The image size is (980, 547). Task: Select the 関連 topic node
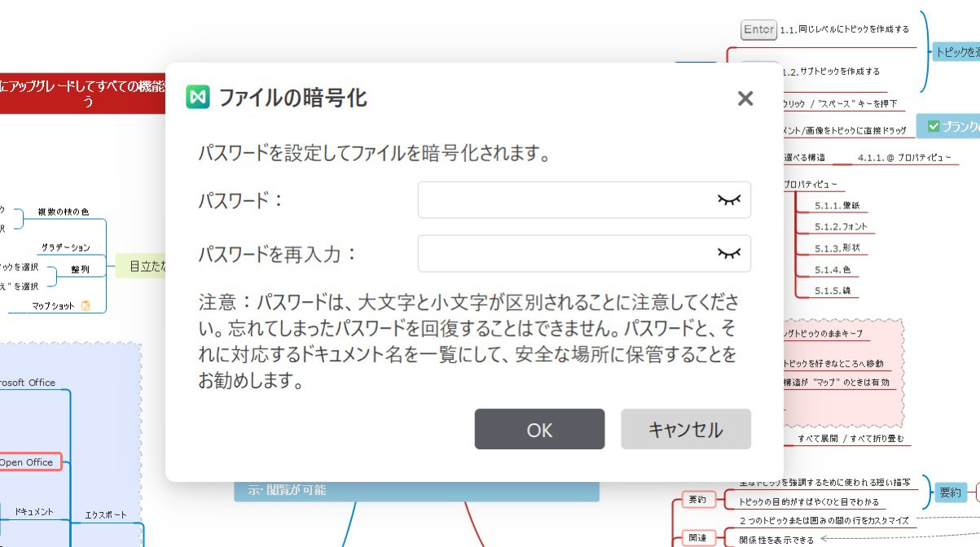(697, 536)
